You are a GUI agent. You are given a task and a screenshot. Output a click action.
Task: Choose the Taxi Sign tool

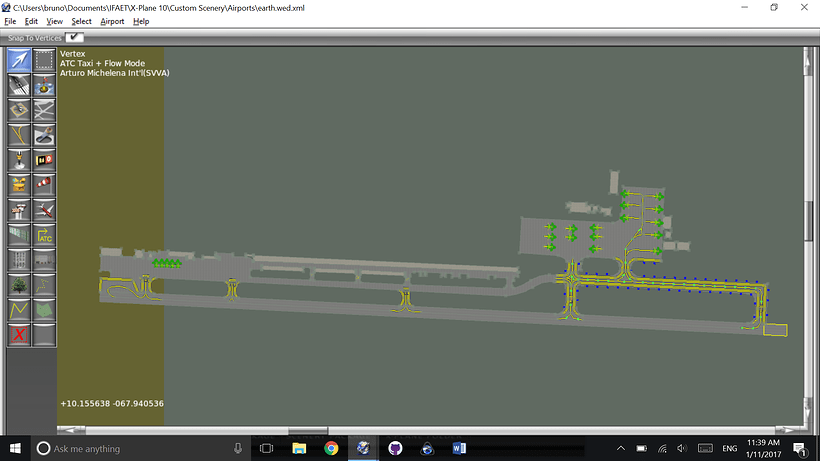click(x=44, y=160)
